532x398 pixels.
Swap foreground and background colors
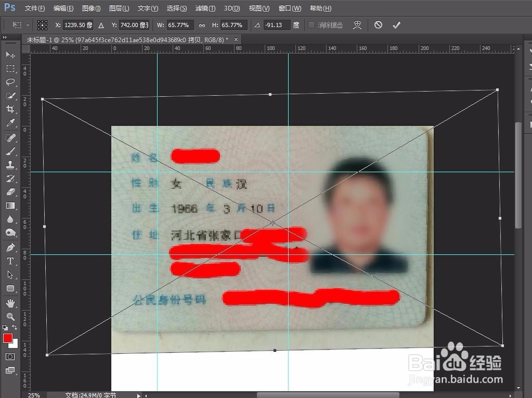(14, 327)
